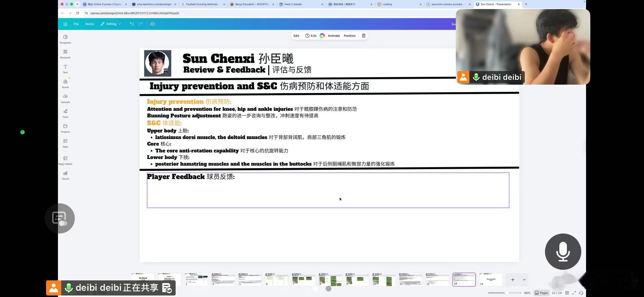Click the 'Running Posture adjustment' text line
This screenshot has width=644, height=297.
184,116
